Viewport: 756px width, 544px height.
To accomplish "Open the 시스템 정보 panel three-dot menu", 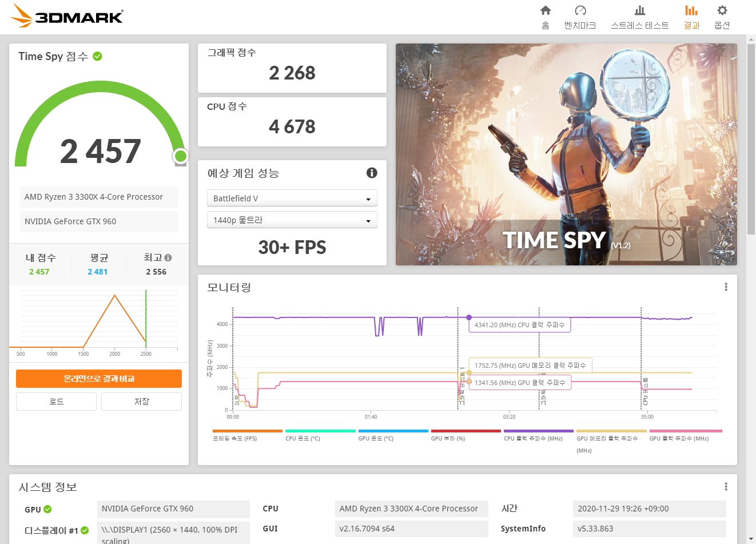I will (726, 487).
